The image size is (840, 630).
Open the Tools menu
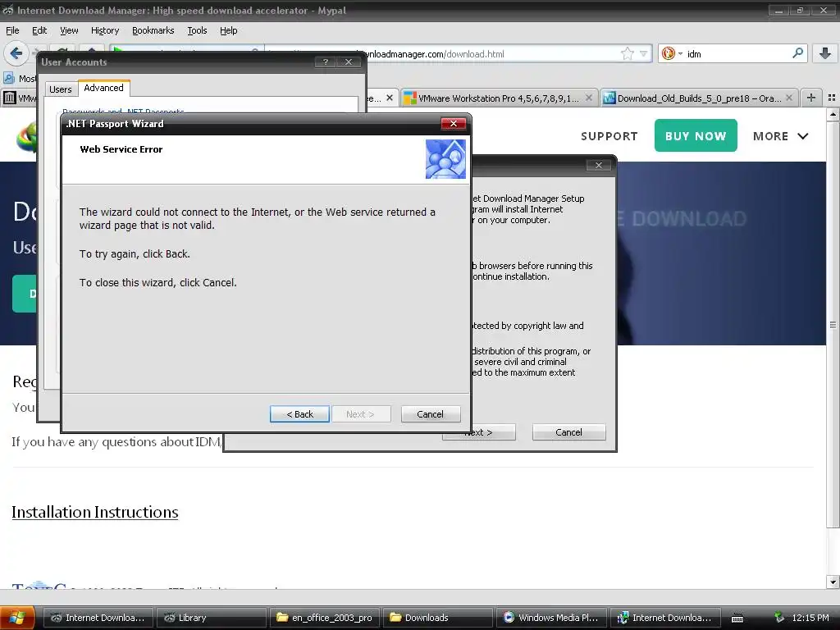coord(197,30)
